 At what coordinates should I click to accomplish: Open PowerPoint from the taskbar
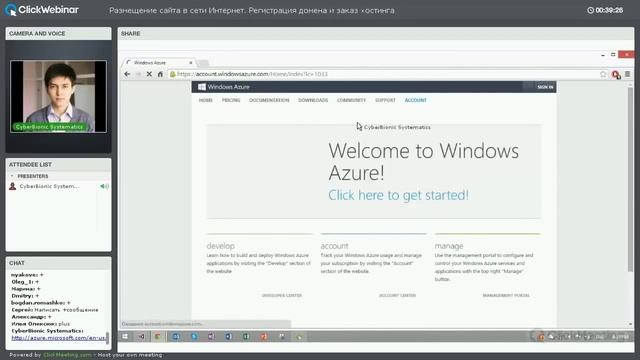(264, 336)
